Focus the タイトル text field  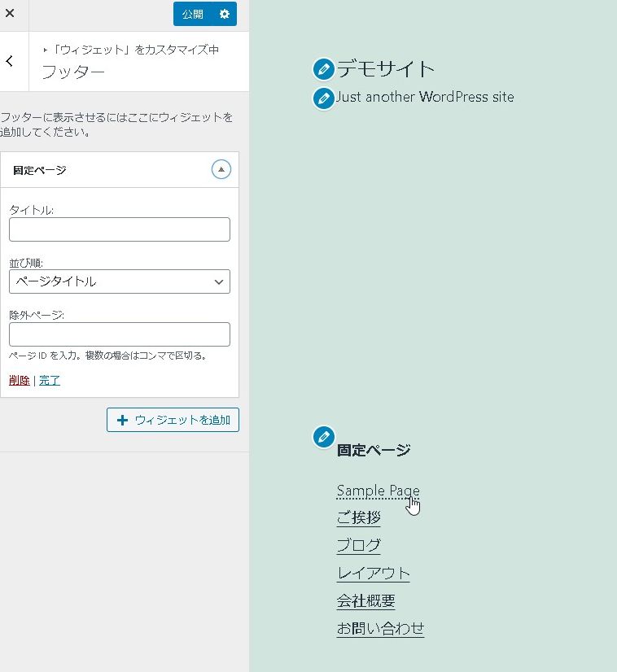(x=120, y=229)
